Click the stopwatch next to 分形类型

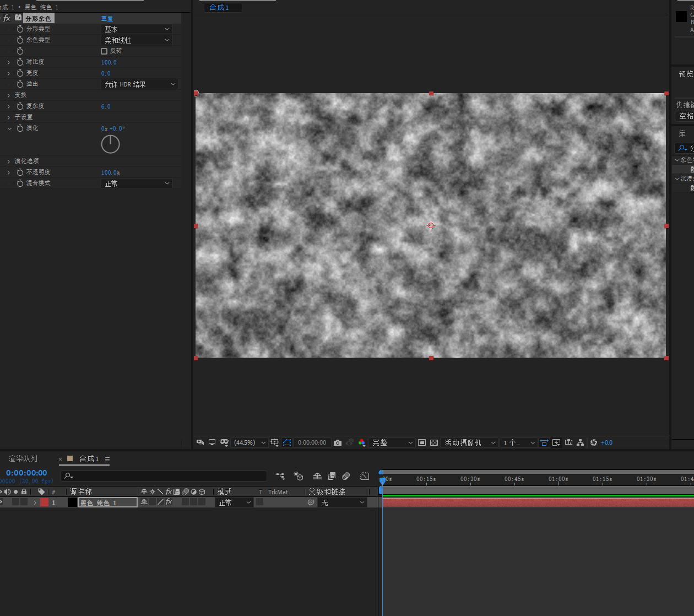click(20, 29)
